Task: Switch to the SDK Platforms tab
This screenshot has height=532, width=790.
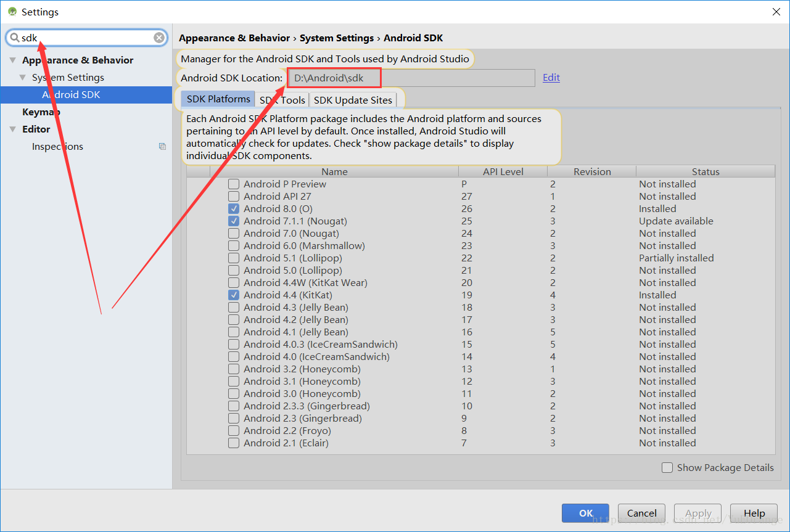Action: [x=218, y=99]
